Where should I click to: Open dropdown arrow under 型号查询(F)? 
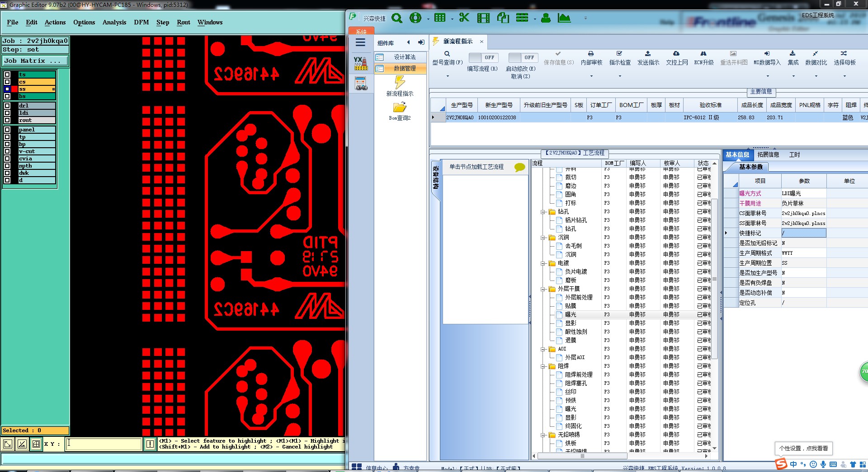coord(448,76)
